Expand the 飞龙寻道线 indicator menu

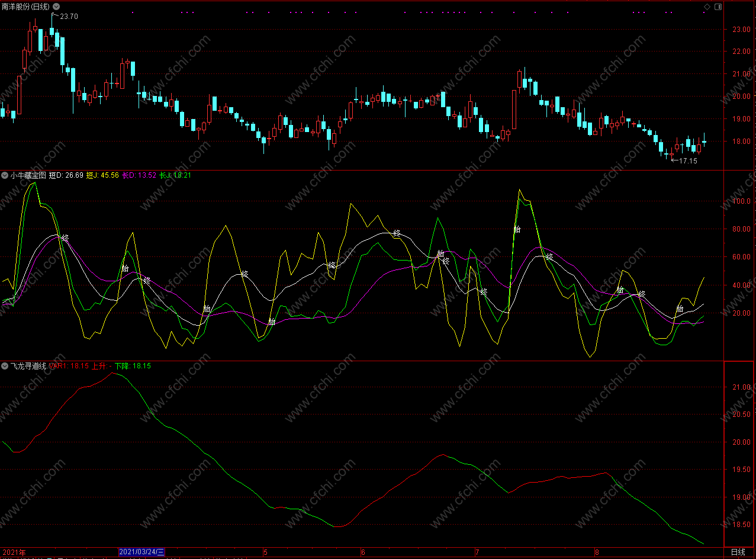click(x=5, y=366)
